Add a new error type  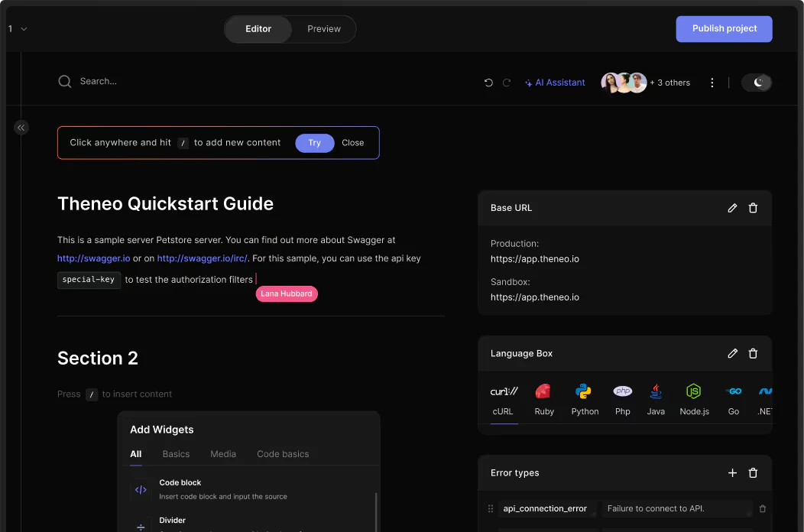point(732,473)
